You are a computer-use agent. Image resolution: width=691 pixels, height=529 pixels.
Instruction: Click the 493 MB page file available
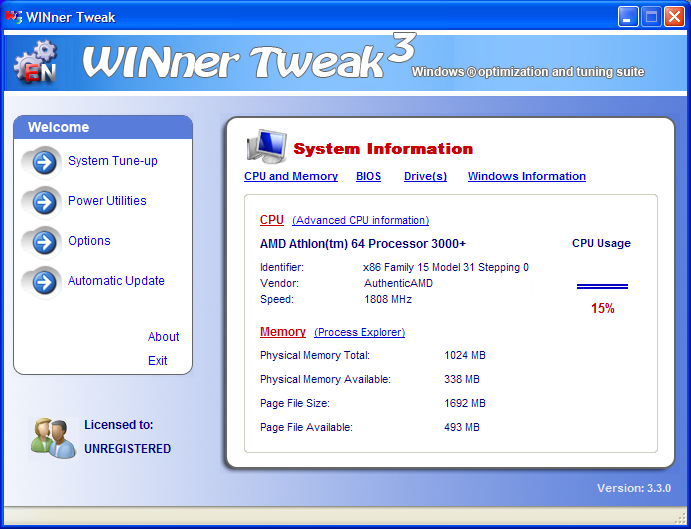pos(462,427)
